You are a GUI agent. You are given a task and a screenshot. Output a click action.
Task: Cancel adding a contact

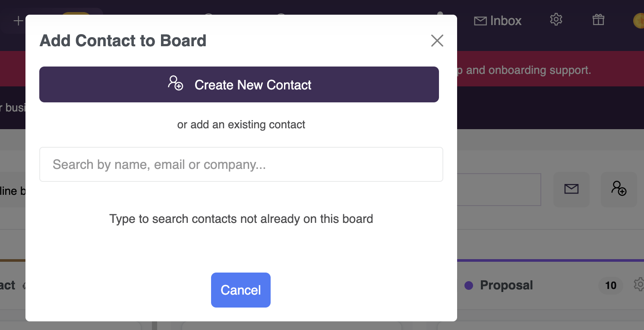click(x=241, y=290)
